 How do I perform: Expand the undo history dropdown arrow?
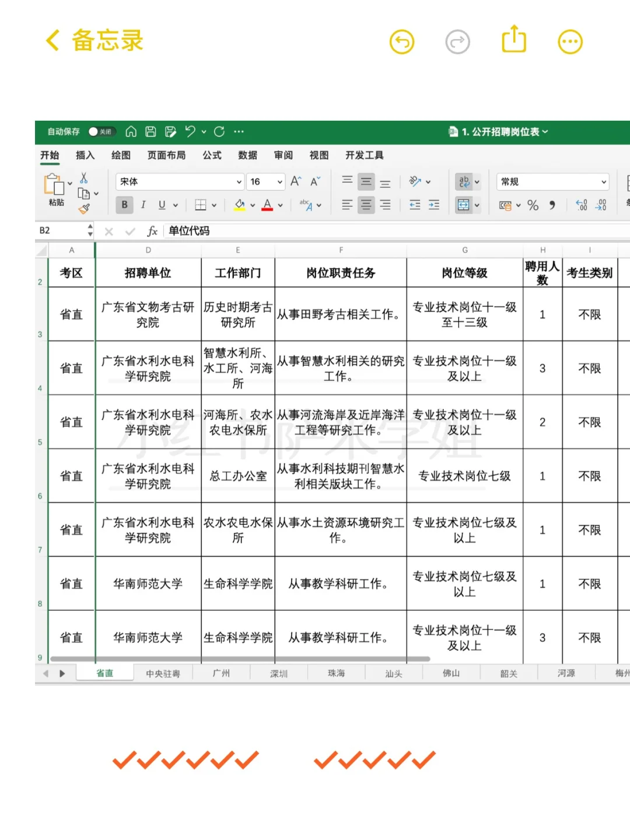pyautogui.click(x=204, y=132)
